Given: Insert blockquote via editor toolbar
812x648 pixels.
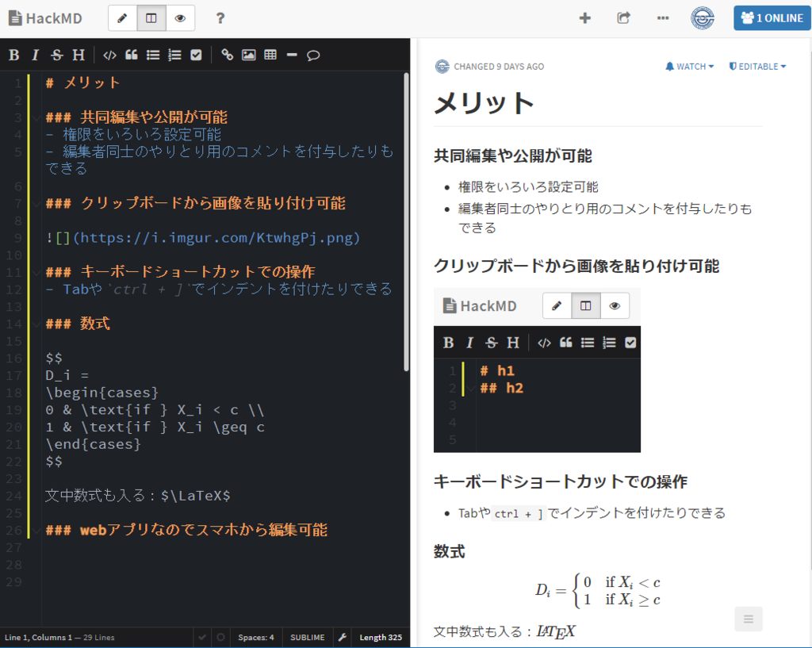Looking at the screenshot, I should click(x=132, y=55).
